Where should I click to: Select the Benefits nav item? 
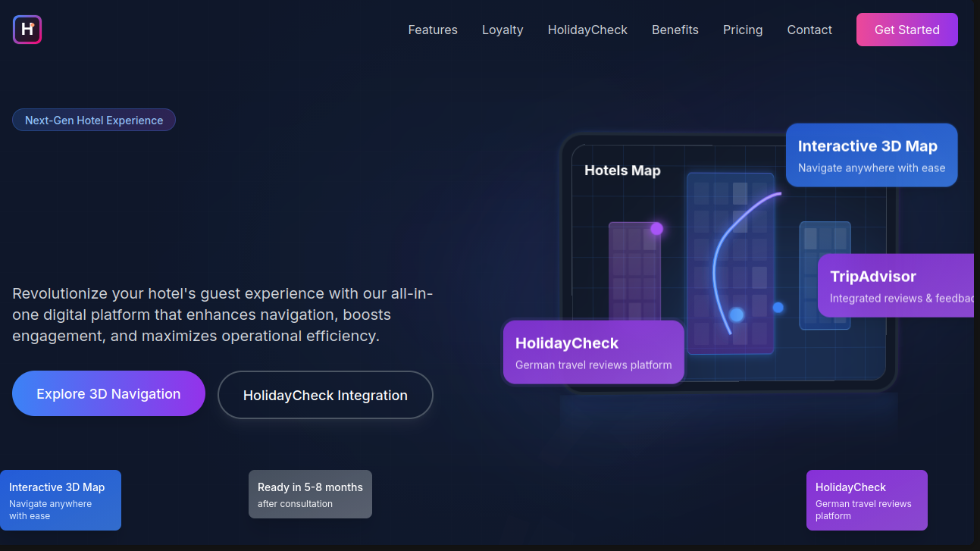pos(675,30)
